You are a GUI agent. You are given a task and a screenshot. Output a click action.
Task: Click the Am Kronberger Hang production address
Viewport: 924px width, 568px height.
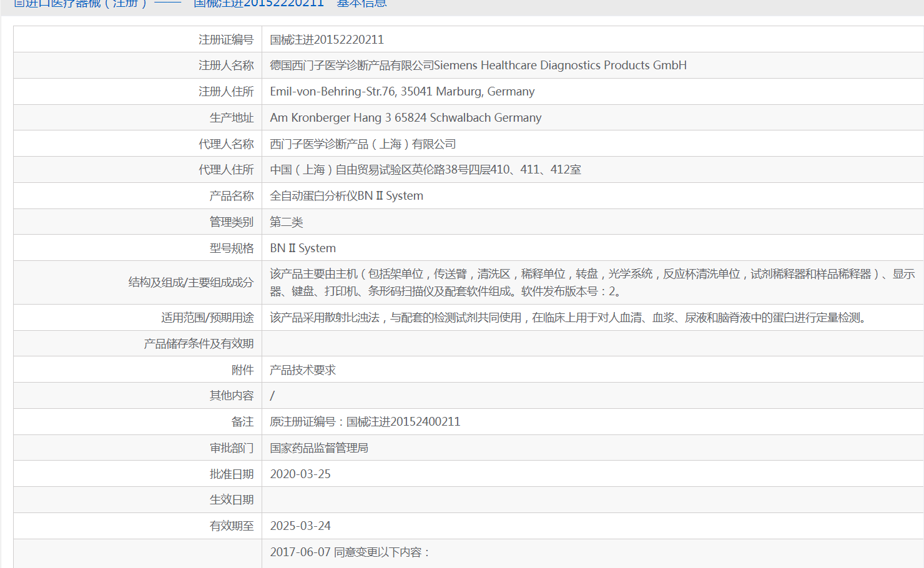click(405, 118)
